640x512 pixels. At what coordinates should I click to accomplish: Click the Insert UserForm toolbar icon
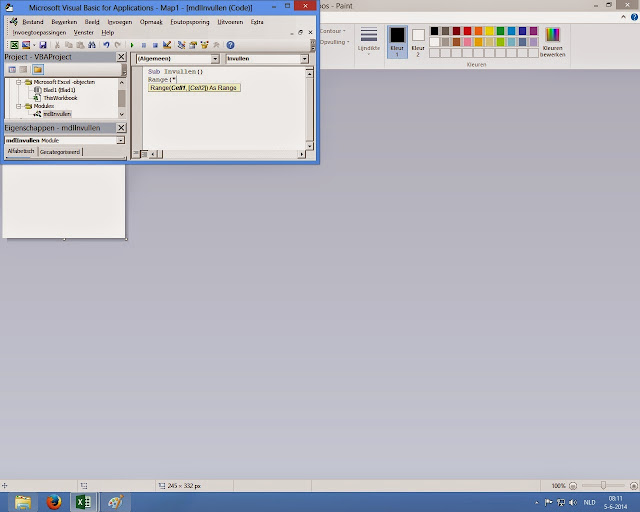coord(26,45)
